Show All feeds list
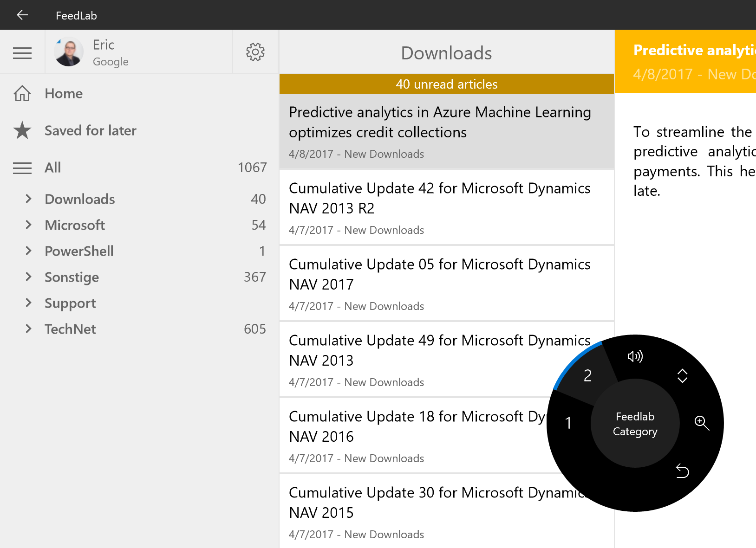756x548 pixels. (139, 168)
